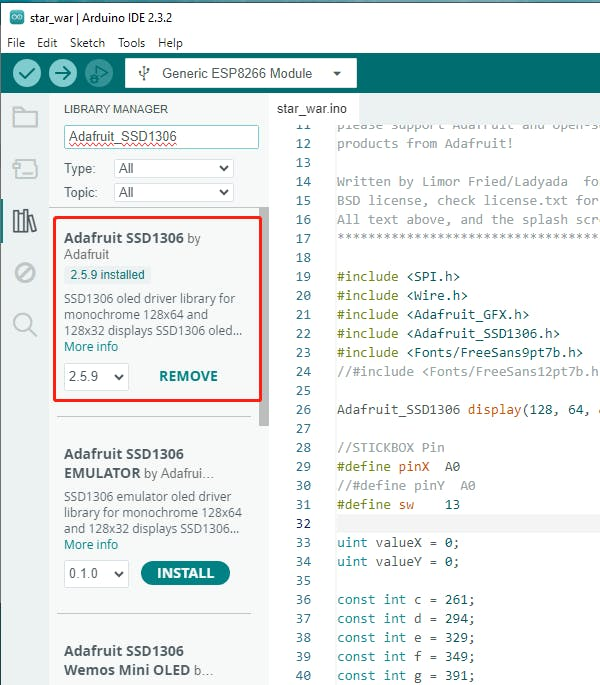Select the Library Manager books icon
Viewport: 600px width, 685px height.
(x=24, y=220)
